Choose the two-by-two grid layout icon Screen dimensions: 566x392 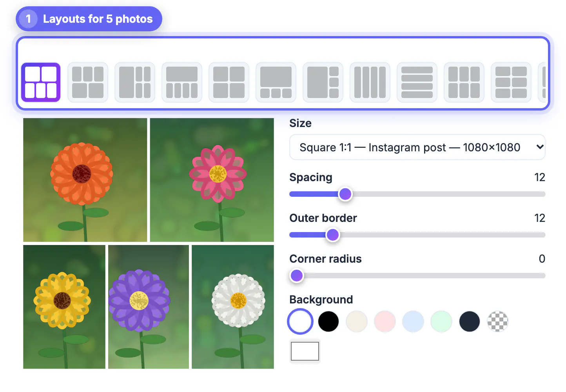click(x=229, y=82)
